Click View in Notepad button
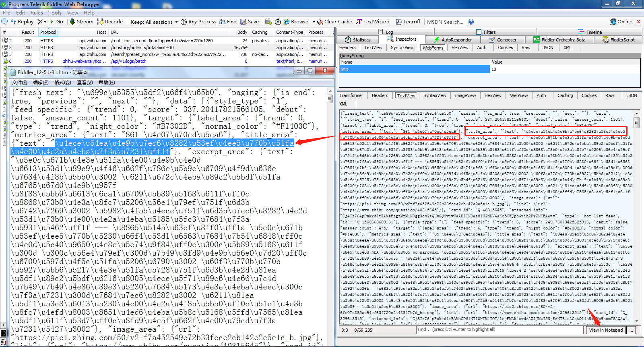Viewport: 644px width, 347px height. coord(606,330)
